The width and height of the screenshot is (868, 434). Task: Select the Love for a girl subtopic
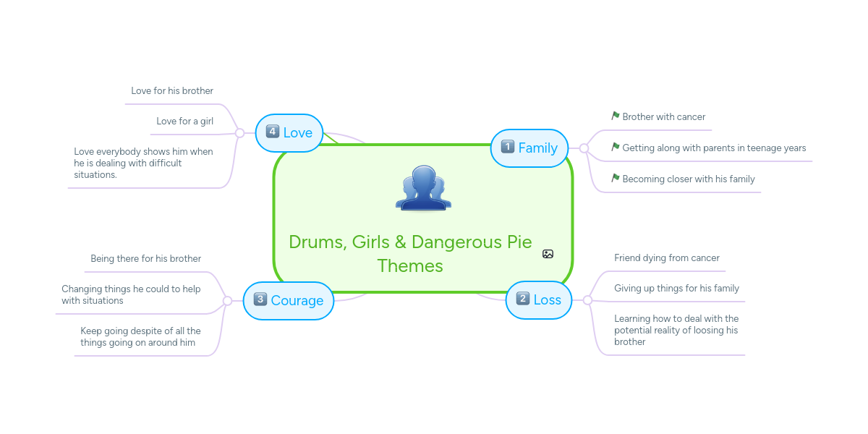[184, 122]
